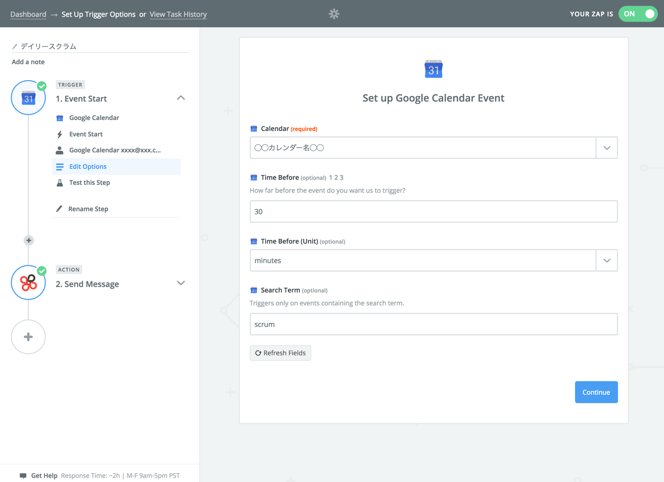This screenshot has height=482, width=664.
Task: Click the TRIGGER label badge
Action: 70,85
